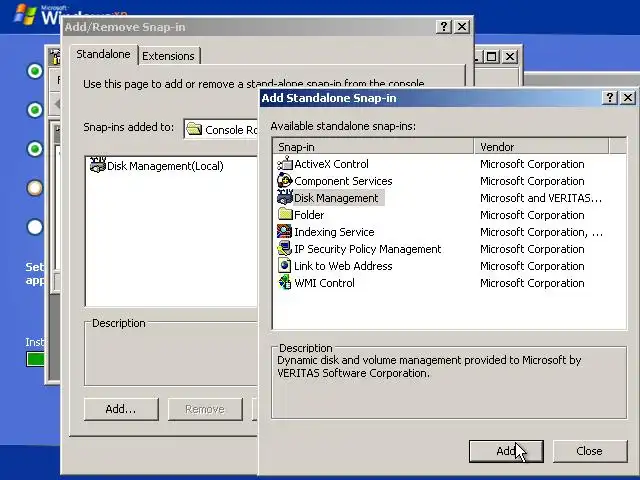
Task: Click the Add... button in Add/Remove Snap-in
Action: pyautogui.click(x=121, y=409)
